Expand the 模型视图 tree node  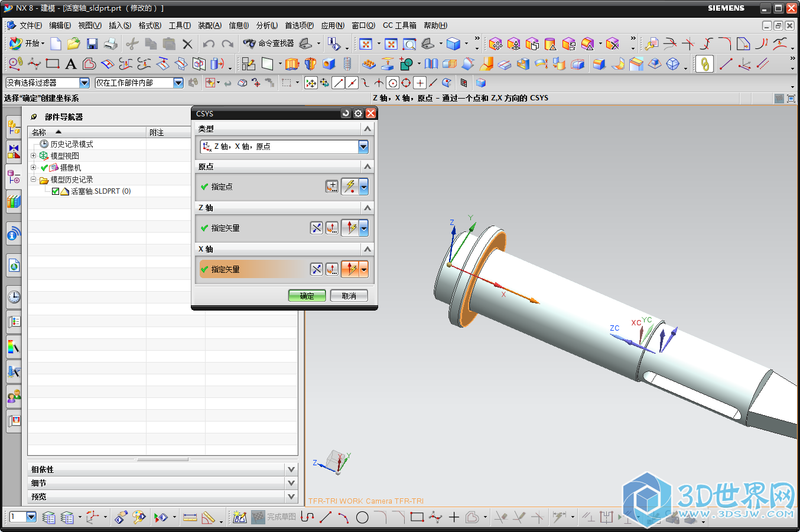[33, 156]
